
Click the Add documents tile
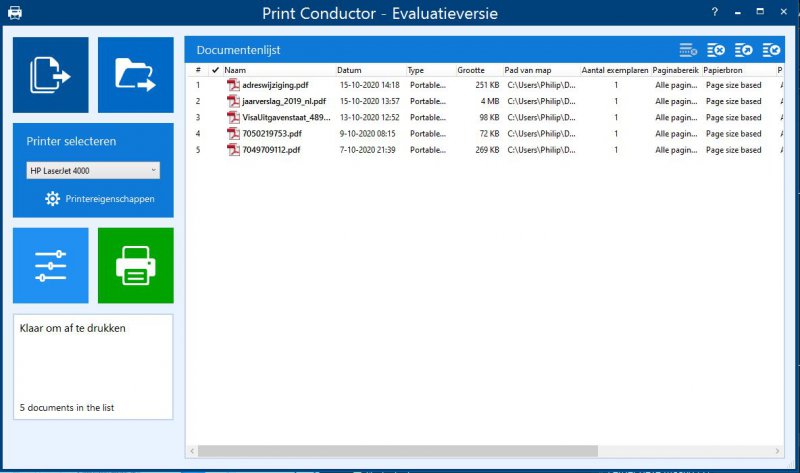(x=51, y=75)
